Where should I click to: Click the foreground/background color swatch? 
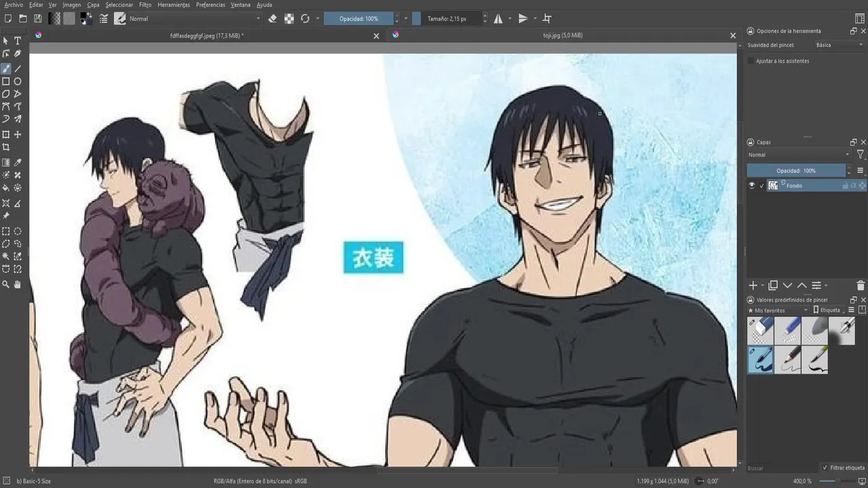point(86,18)
